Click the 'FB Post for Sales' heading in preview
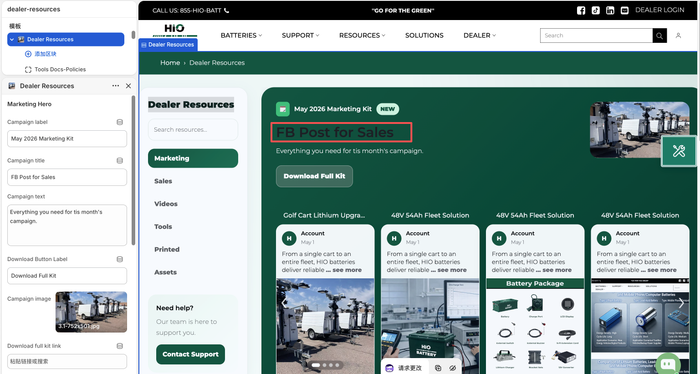The width and height of the screenshot is (700, 374). [335, 133]
